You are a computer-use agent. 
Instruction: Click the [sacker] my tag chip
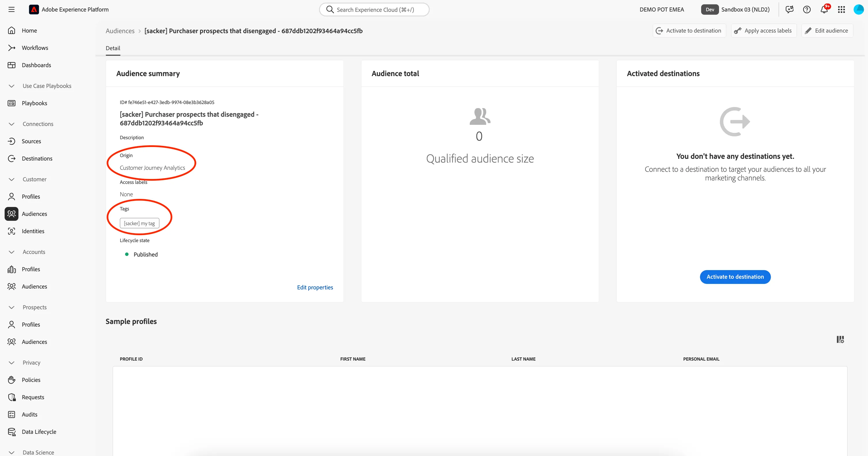pyautogui.click(x=139, y=223)
